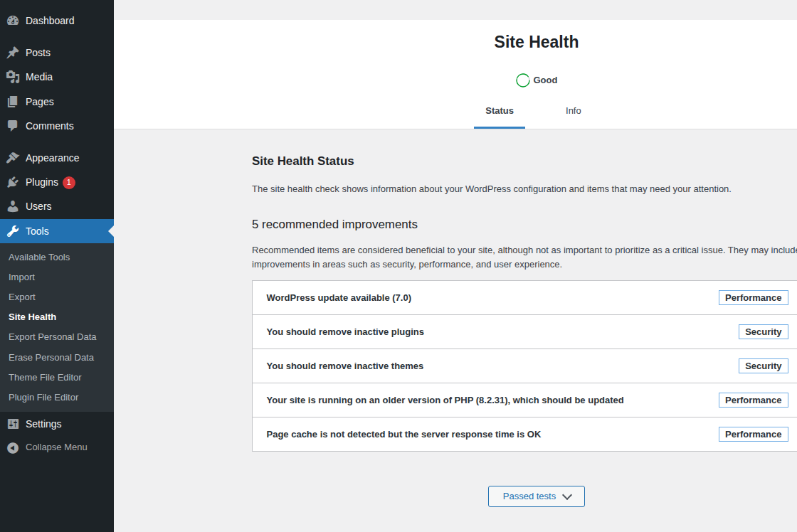Image resolution: width=797 pixels, height=532 pixels.
Task: Expand remove inactive themes item
Action: click(x=524, y=366)
